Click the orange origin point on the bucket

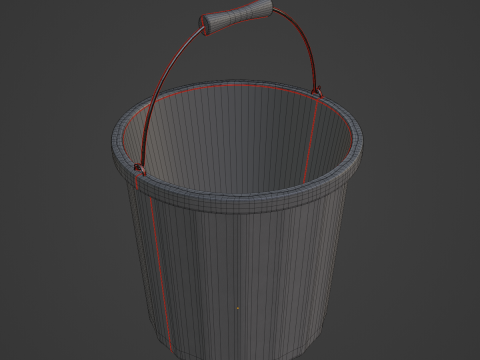pyautogui.click(x=238, y=308)
